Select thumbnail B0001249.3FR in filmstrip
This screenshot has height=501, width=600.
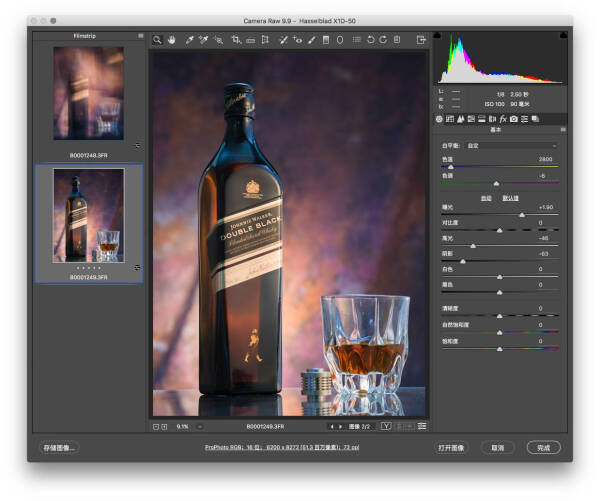coord(88,215)
